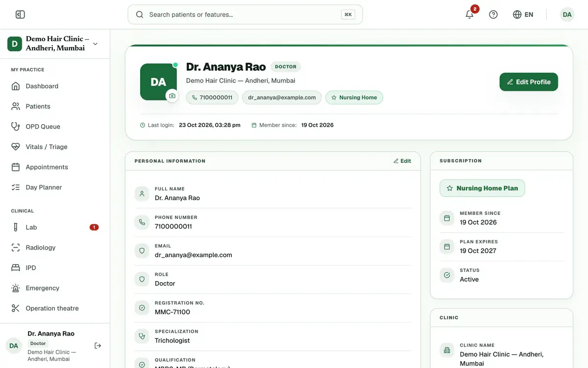Click the check badge icon beside Registration No.

click(x=142, y=308)
